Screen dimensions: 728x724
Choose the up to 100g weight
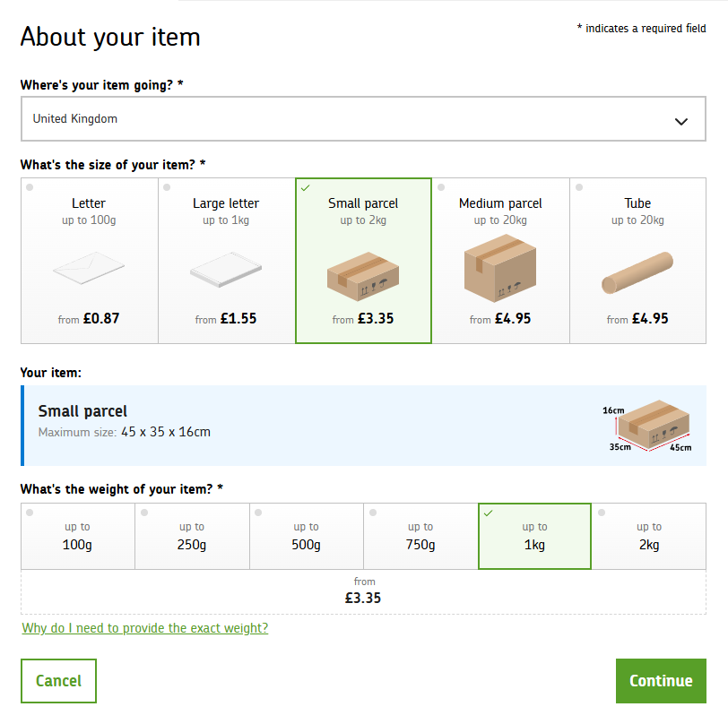pyautogui.click(x=77, y=536)
